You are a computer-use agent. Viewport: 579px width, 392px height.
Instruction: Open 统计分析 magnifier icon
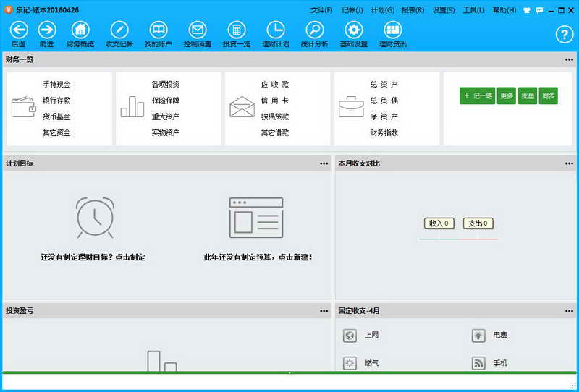314,30
